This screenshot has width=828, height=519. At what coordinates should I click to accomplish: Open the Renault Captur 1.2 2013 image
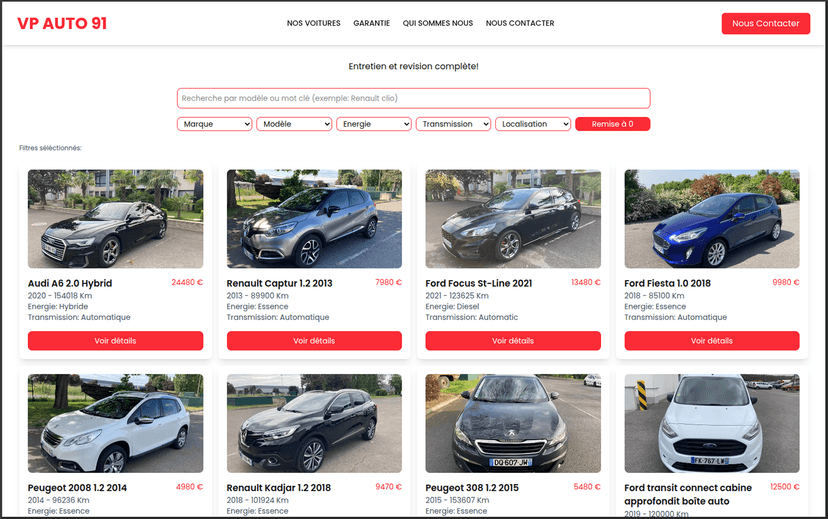[x=314, y=218]
